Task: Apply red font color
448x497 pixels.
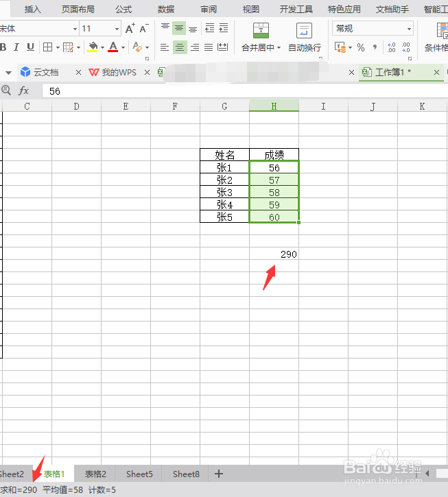Action: coord(113,47)
